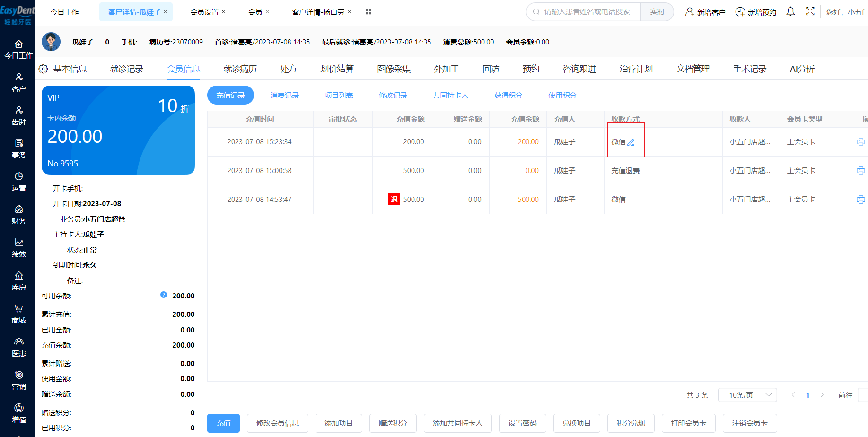Click the settings gear beside 基本信息
The image size is (868, 437).
(x=43, y=69)
